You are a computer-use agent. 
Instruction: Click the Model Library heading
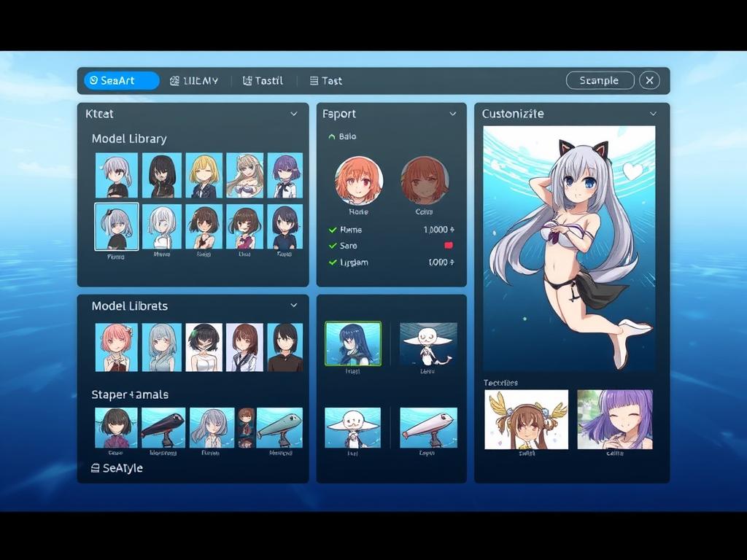pos(129,139)
